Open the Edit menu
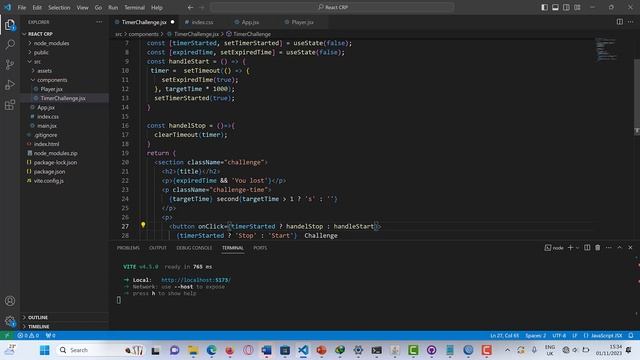The image size is (640, 360). click(x=37, y=7)
